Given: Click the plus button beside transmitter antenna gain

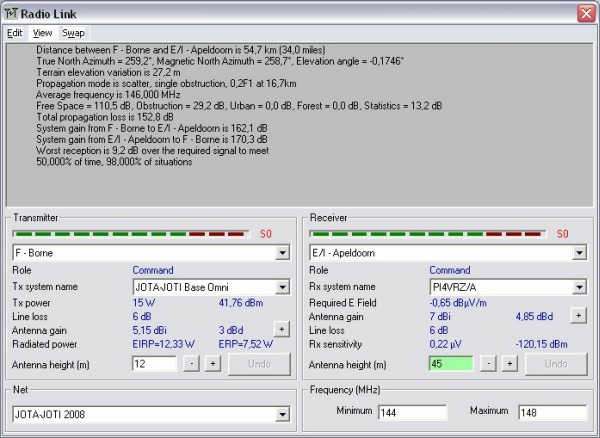Looking at the screenshot, I should (x=282, y=329).
